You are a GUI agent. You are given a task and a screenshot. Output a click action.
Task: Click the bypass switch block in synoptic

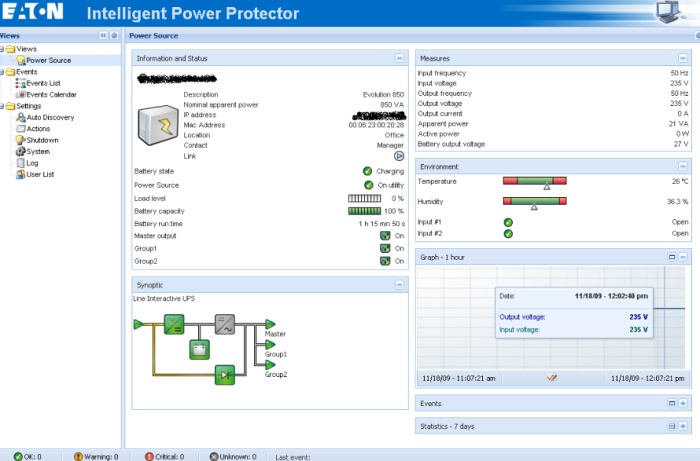pyautogui.click(x=225, y=375)
